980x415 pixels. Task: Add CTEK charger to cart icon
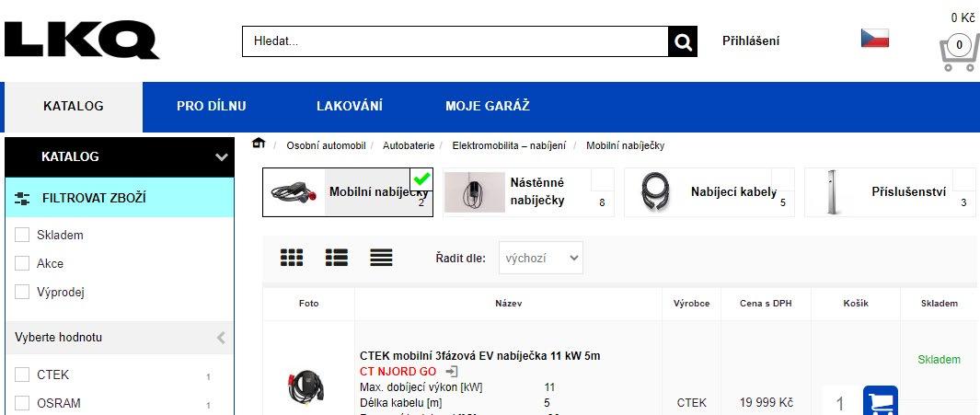click(881, 401)
